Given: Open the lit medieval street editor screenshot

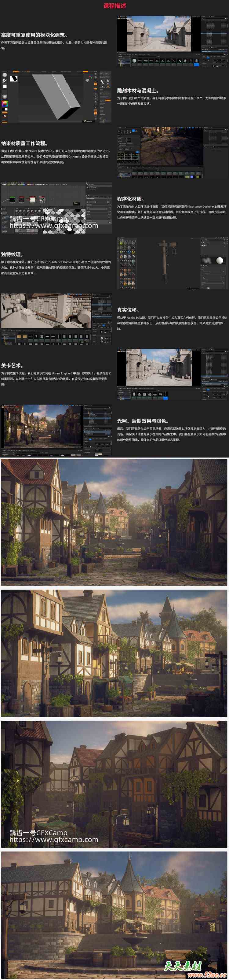Looking at the screenshot, I should [x=56, y=430].
